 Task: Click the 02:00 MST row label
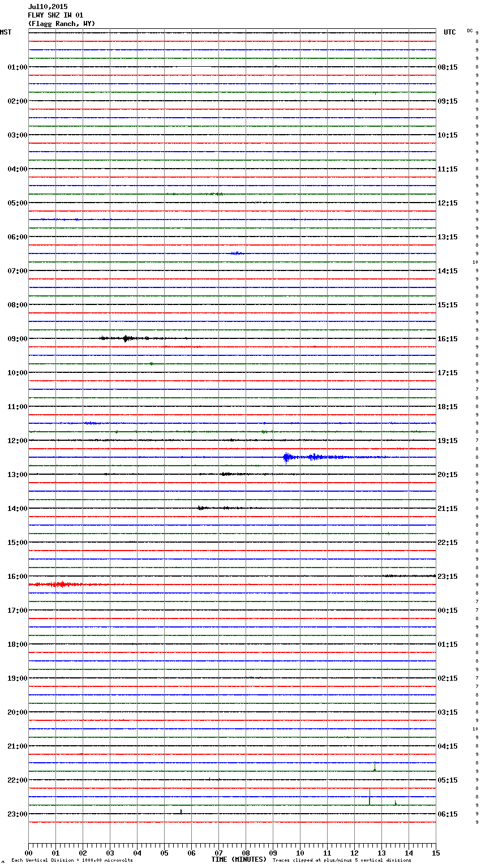click(18, 101)
